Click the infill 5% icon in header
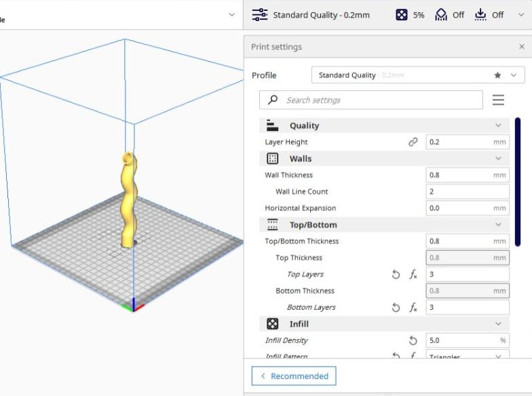The height and width of the screenshot is (396, 532). [x=402, y=15]
